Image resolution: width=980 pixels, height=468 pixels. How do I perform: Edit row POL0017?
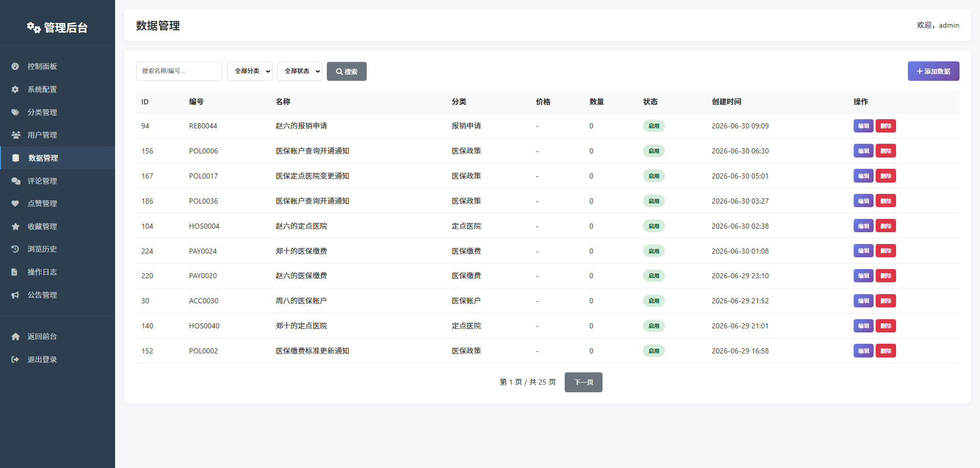pos(863,176)
